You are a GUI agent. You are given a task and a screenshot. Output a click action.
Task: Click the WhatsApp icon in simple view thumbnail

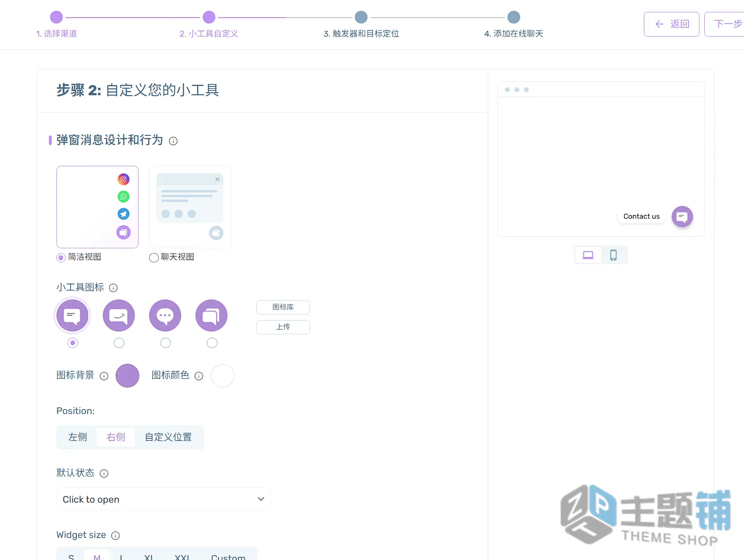point(123,197)
